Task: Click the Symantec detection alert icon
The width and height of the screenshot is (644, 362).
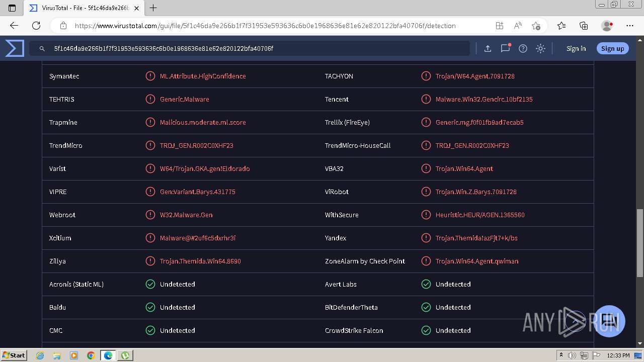Action: pos(150,76)
